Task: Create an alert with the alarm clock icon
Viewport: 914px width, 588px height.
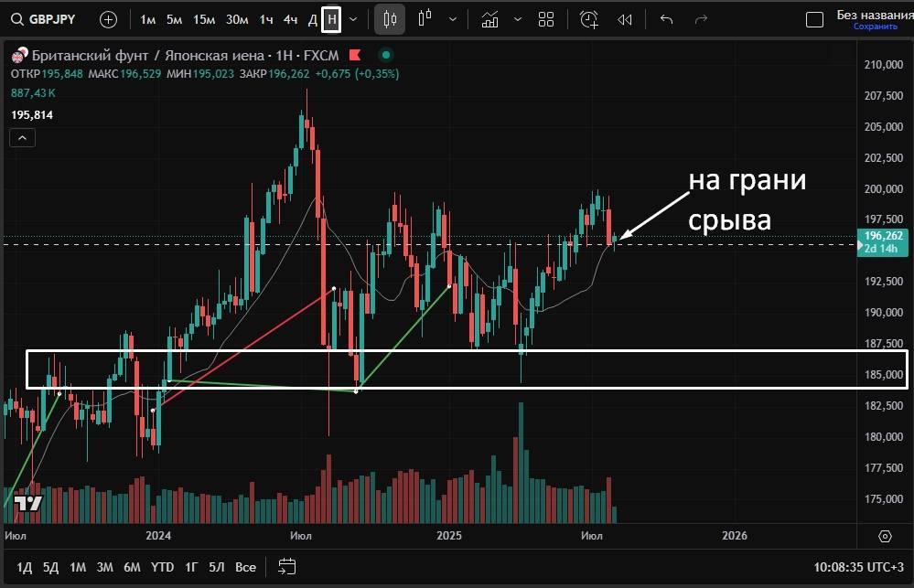Action: coord(589,19)
